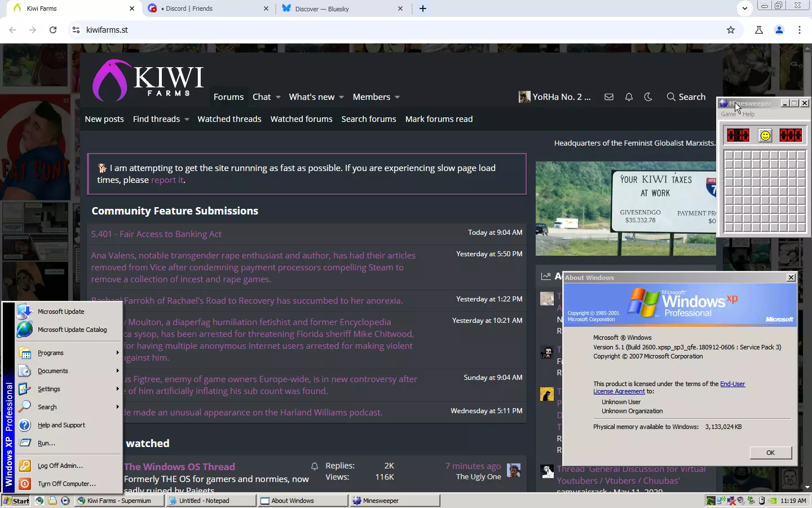
Task: Click the wireless network tray icon
Action: (x=721, y=501)
